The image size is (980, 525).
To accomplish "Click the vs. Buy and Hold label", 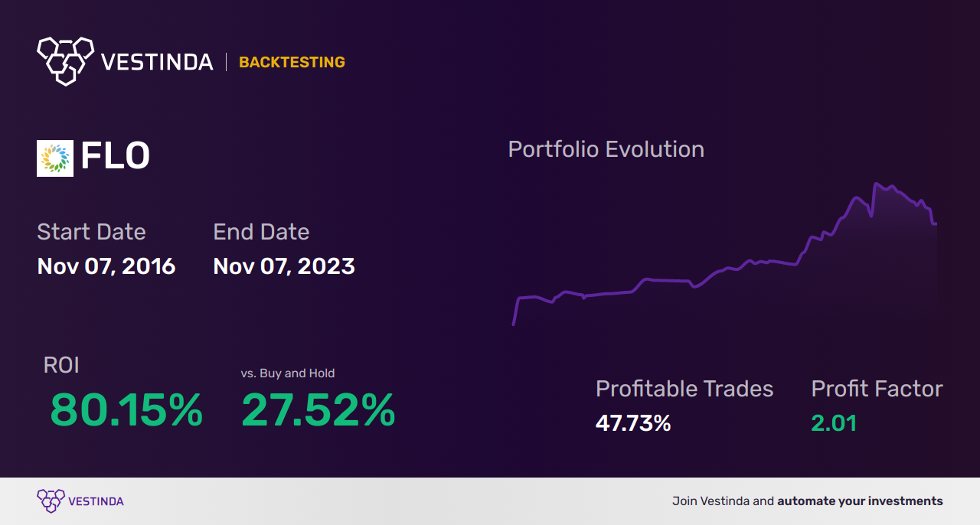I will click(288, 373).
